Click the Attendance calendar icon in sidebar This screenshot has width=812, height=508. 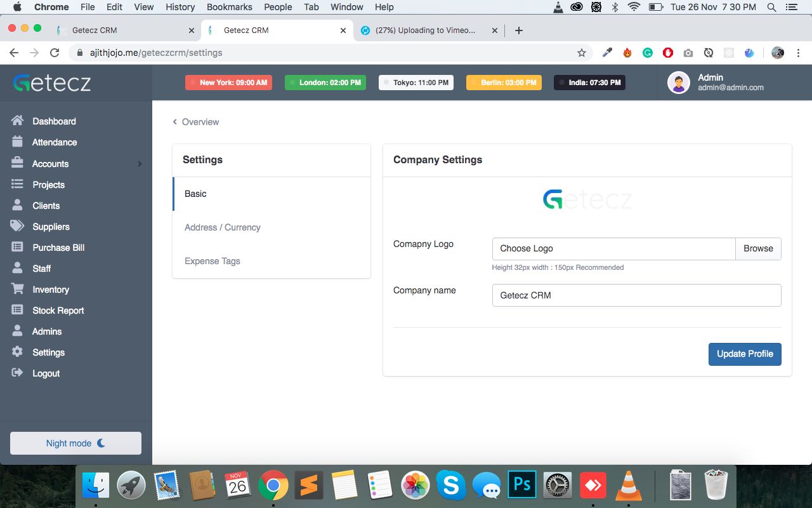click(17, 142)
